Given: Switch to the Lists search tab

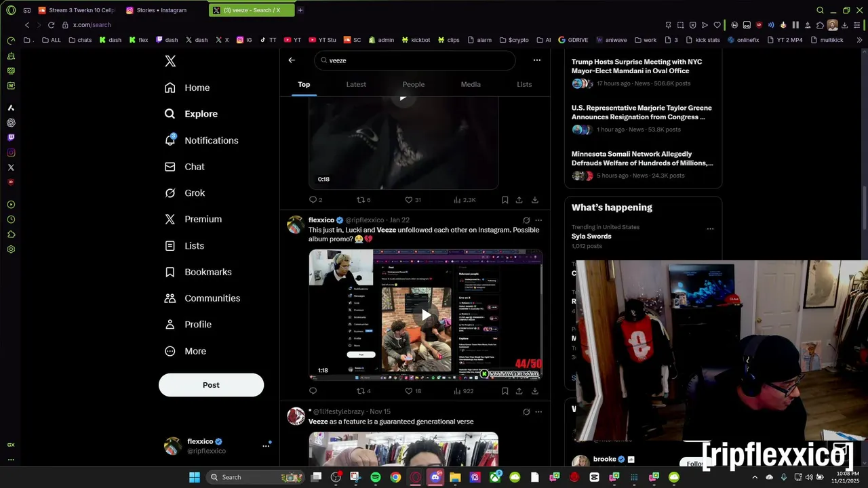Looking at the screenshot, I should click(x=524, y=85).
